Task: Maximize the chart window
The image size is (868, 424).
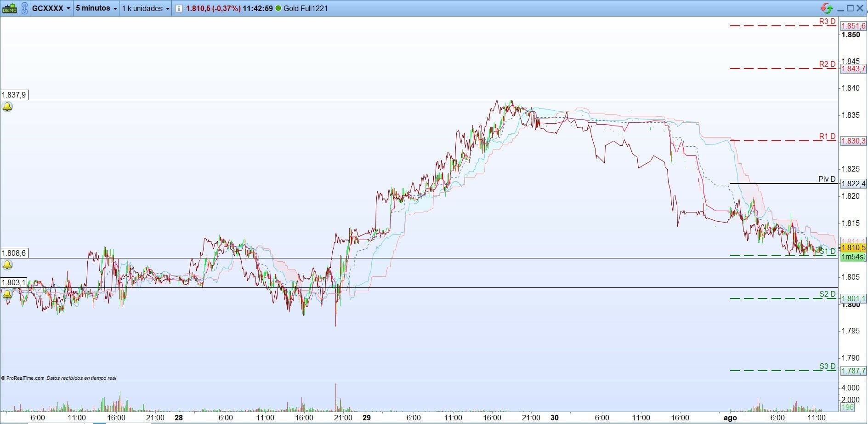Action: click(851, 8)
